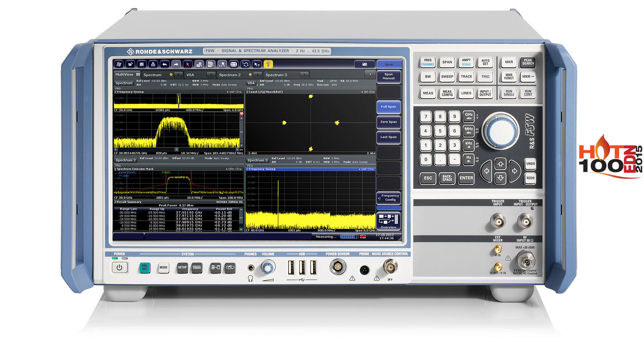This screenshot has height=343, width=644.
Task: Click the save (floppy disk) toolbar icon
Action: pyautogui.click(x=142, y=64)
